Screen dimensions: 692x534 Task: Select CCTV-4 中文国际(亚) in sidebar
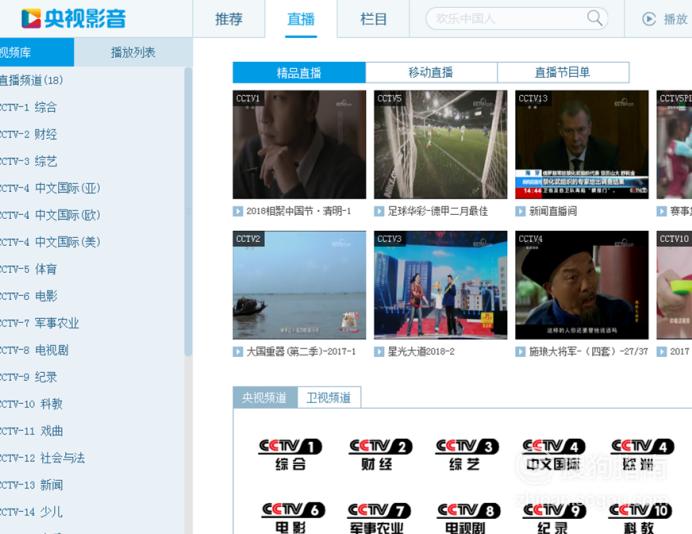tap(50, 188)
